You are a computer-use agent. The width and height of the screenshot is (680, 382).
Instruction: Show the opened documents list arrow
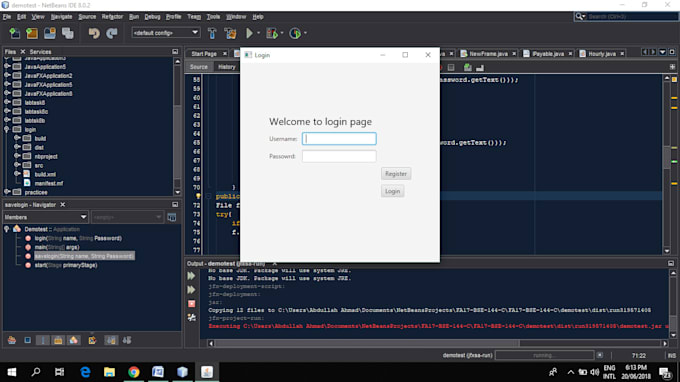(663, 52)
